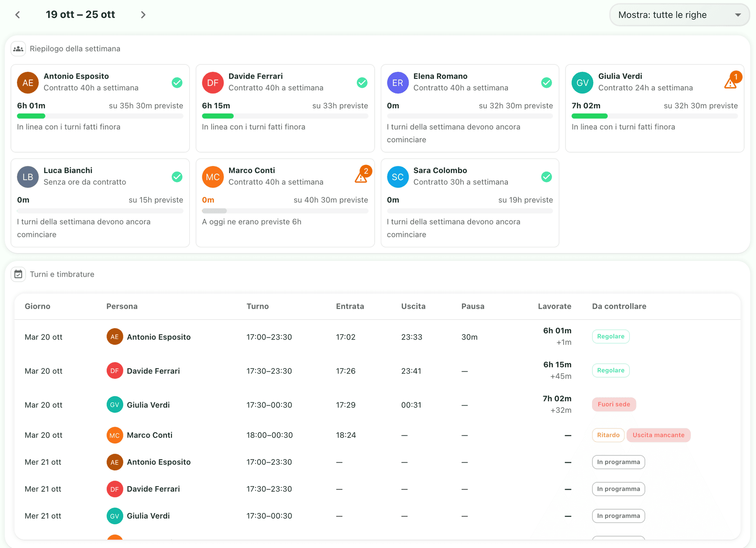Click 'A oggi ne erano previste 6h' note
756x548 pixels.
[x=251, y=222]
